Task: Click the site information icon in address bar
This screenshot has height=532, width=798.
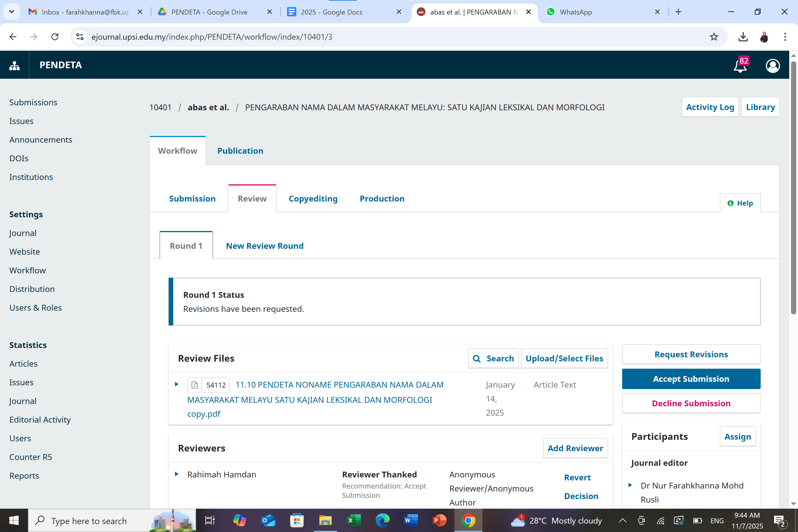Action: pyautogui.click(x=80, y=37)
